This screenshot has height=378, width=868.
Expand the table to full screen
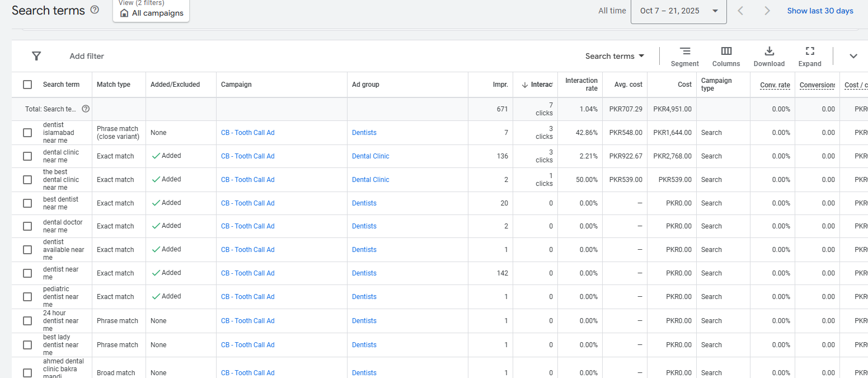tap(809, 57)
